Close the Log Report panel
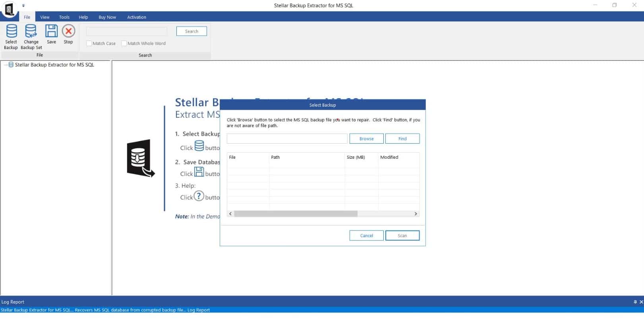Screen dimensions: 644x321 pyautogui.click(x=641, y=302)
